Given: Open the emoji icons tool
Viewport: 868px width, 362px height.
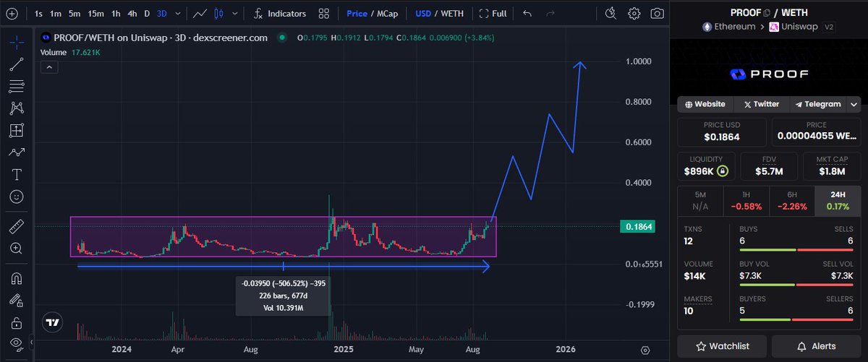Looking at the screenshot, I should click(x=16, y=197).
